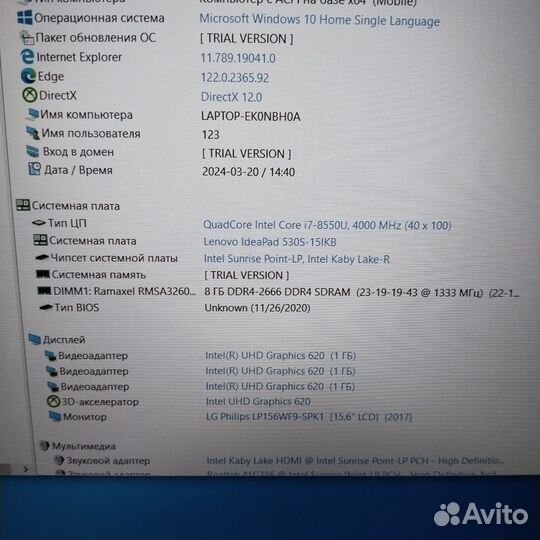Select the Чипсет системной платы label
Image resolution: width=540 pixels, height=540 pixels.
pos(114,258)
